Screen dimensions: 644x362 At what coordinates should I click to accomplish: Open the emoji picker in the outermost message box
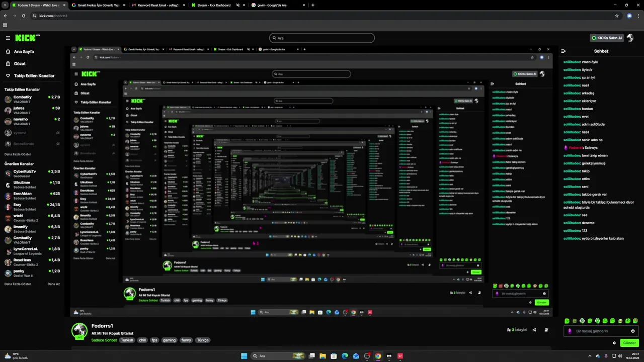[x=633, y=331]
